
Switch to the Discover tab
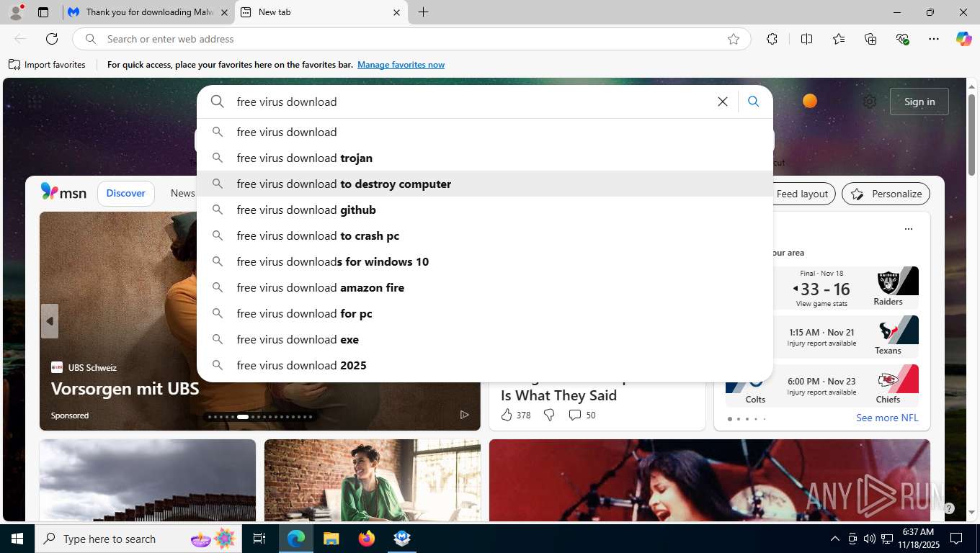[x=126, y=193]
